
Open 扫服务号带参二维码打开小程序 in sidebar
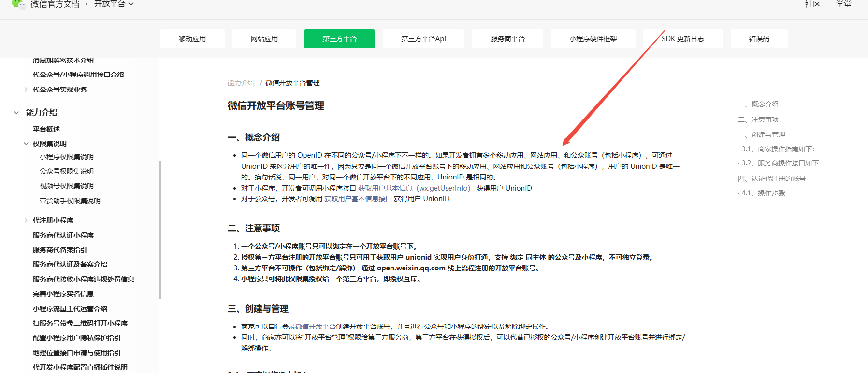click(x=80, y=323)
